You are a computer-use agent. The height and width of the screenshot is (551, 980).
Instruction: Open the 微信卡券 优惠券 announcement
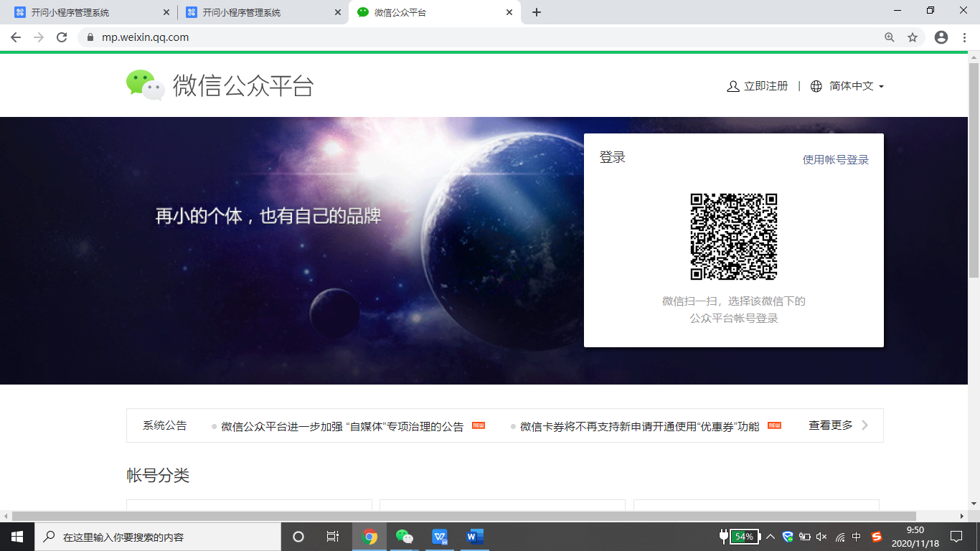click(640, 426)
